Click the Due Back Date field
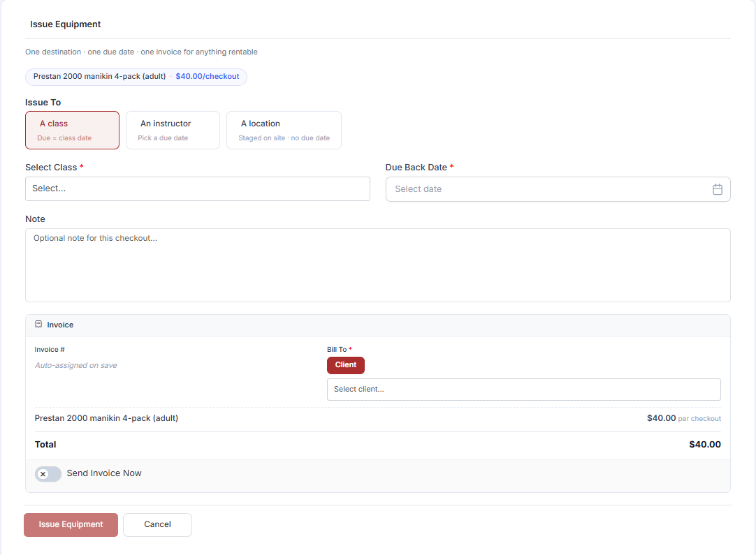The image size is (756, 555). 558,189
